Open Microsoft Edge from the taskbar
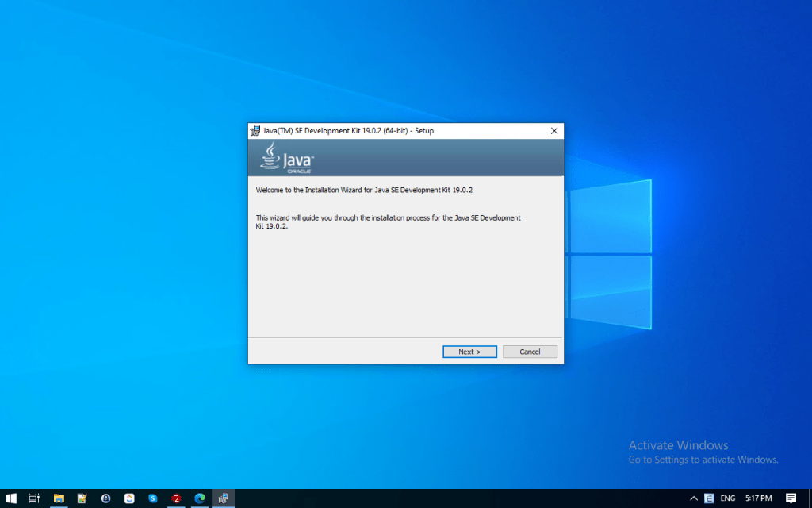 (200, 498)
